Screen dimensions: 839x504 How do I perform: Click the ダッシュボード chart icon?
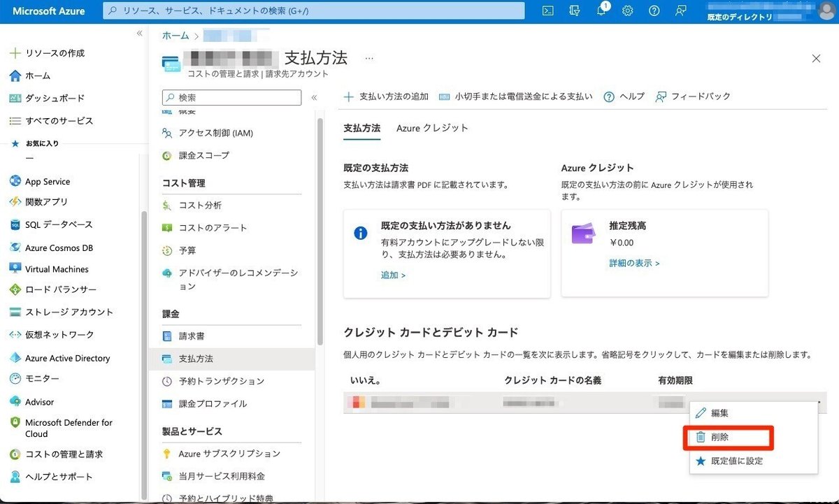pyautogui.click(x=15, y=99)
